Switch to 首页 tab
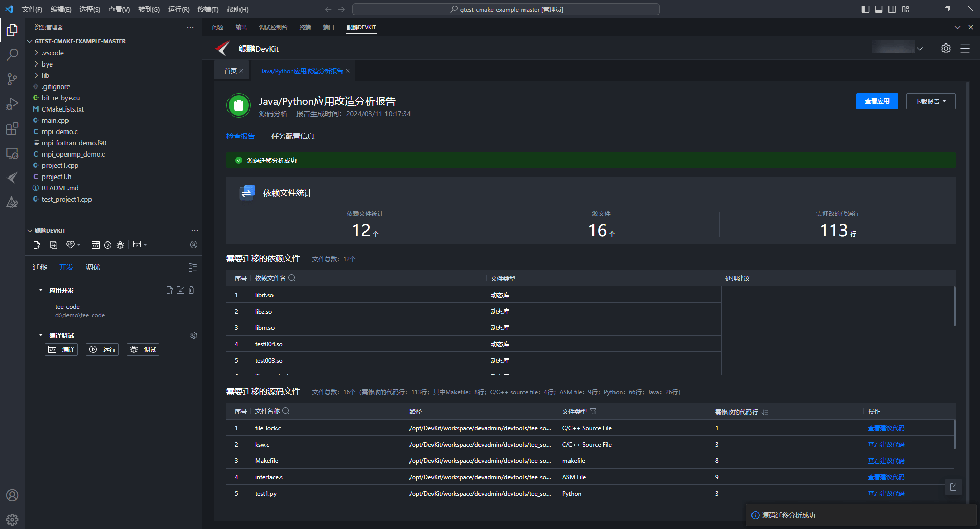This screenshot has height=529, width=980. (x=231, y=71)
